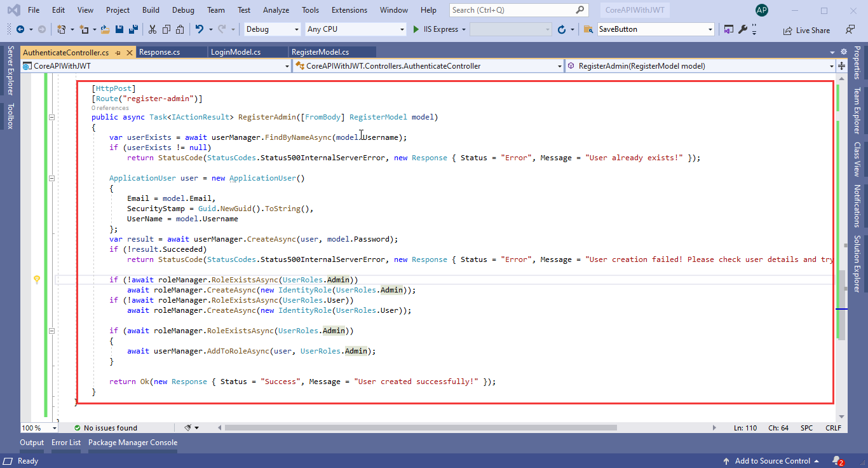Screen dimensions: 868x468
Task: Click the Feedback person icon
Action: [x=850, y=29]
